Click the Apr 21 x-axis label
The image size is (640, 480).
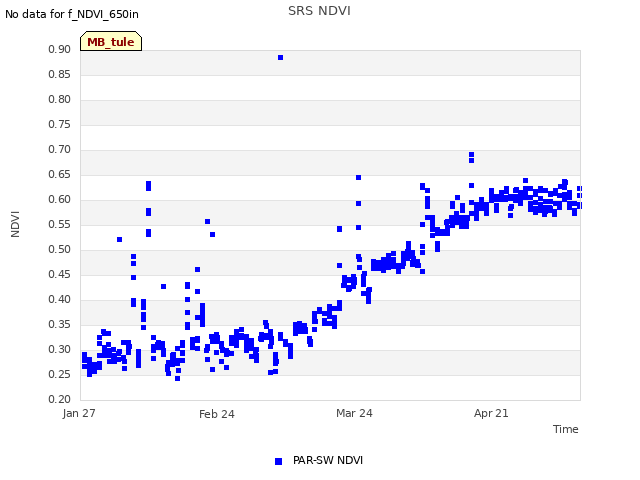point(491,413)
